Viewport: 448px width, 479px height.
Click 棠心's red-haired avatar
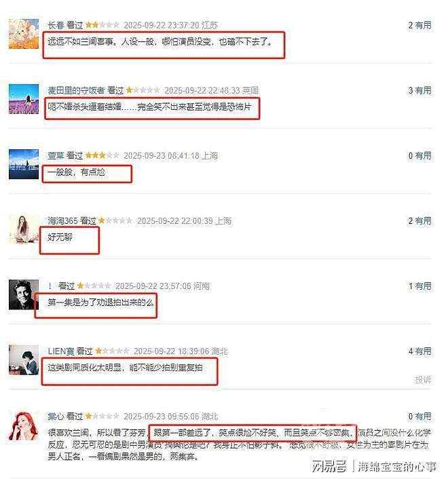[24, 425]
